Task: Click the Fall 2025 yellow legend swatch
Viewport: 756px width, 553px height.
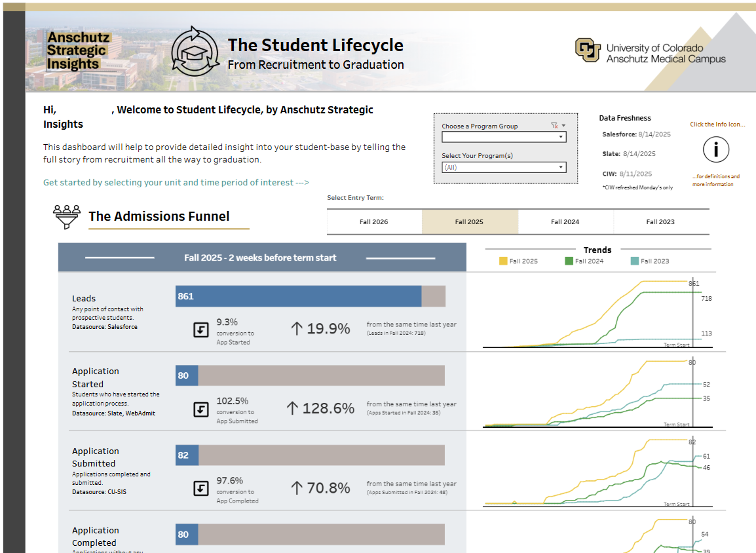Action: (x=503, y=261)
